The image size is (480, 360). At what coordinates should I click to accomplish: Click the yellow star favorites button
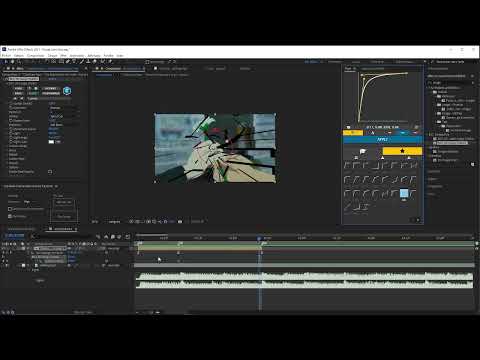tap(402, 151)
